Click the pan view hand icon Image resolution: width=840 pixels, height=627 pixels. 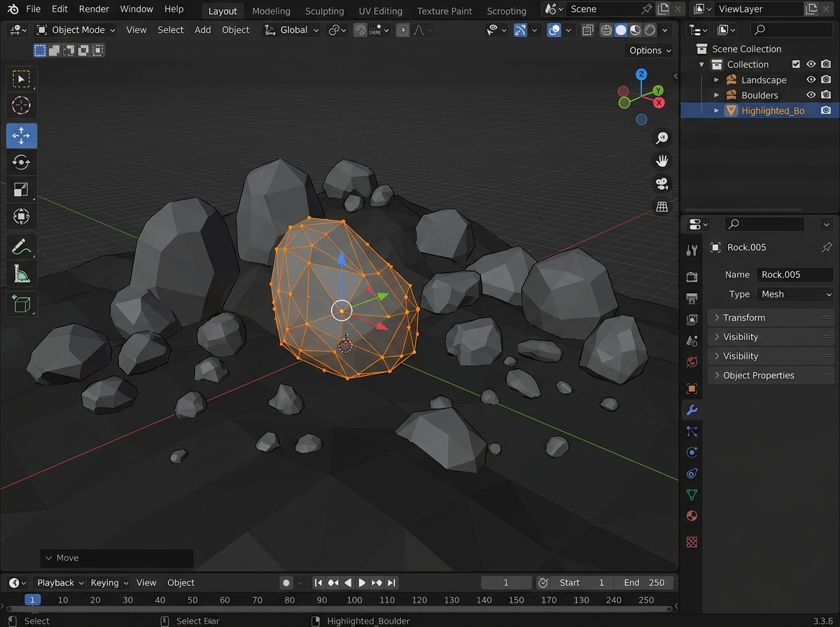tap(661, 161)
